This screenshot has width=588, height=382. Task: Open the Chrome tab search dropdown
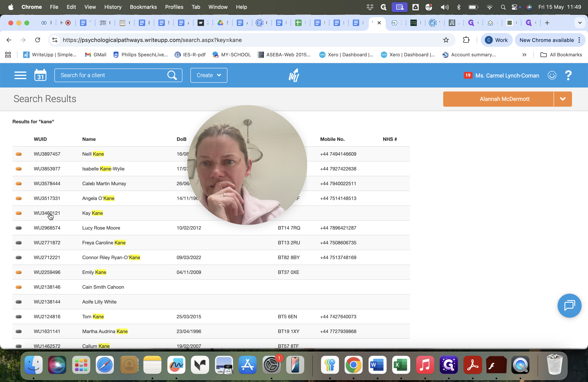pos(580,23)
